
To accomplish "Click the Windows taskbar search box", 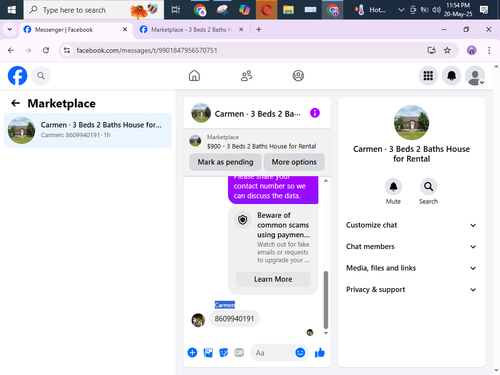I will (94, 10).
